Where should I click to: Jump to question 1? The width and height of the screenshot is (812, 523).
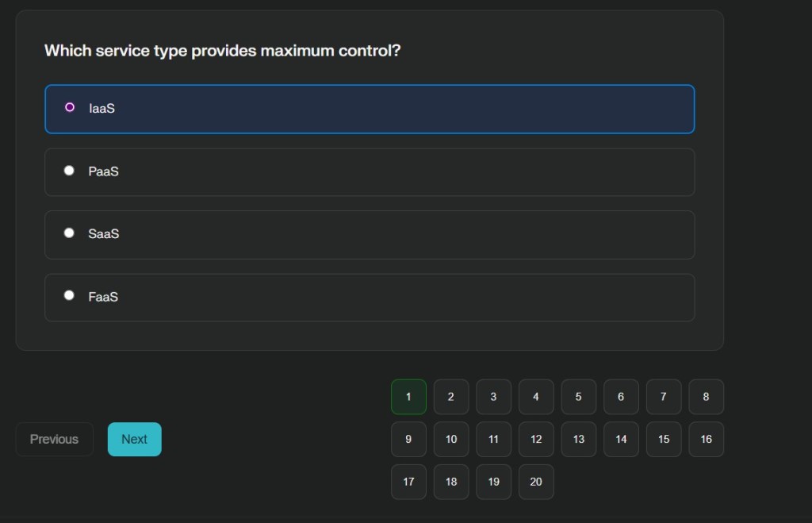pyautogui.click(x=408, y=397)
